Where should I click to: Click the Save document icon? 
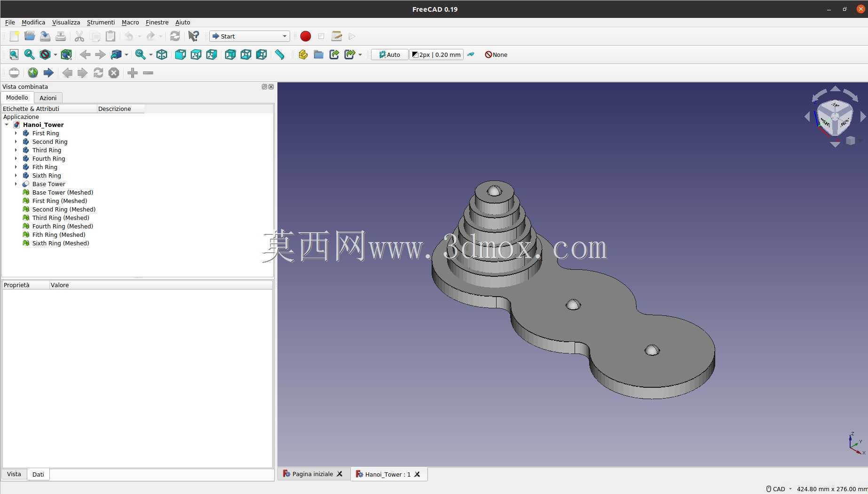pyautogui.click(x=45, y=36)
